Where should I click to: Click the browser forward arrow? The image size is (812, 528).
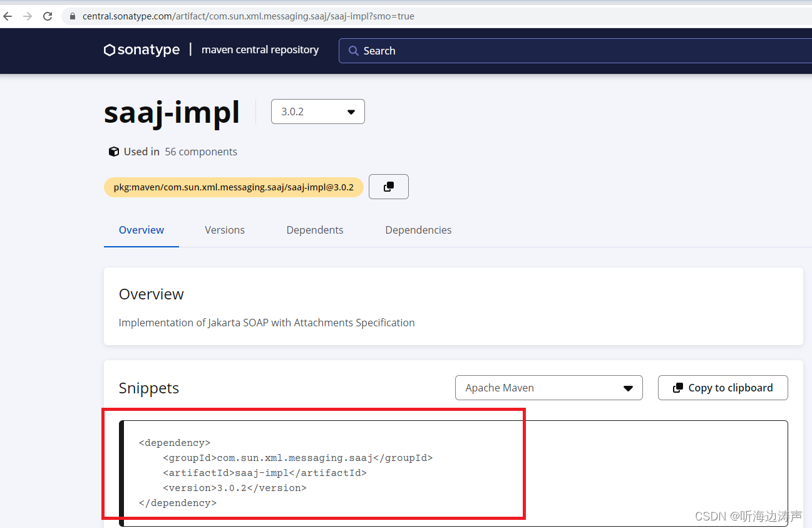(x=27, y=16)
